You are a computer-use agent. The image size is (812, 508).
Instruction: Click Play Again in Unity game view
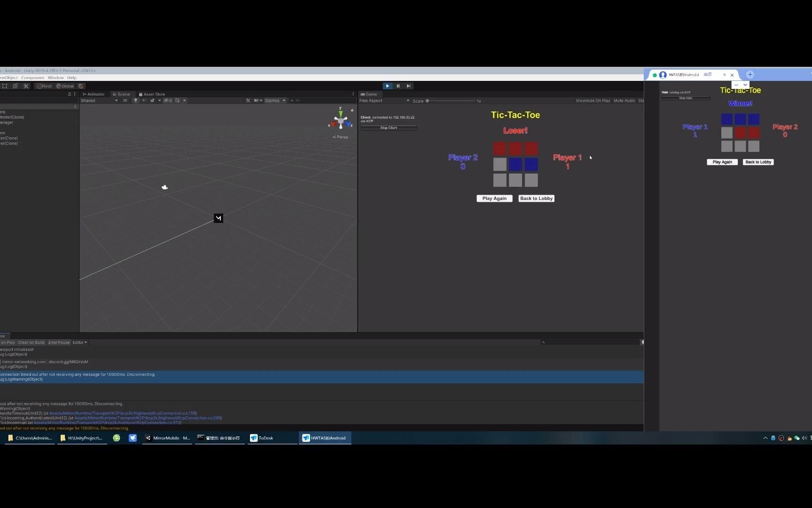pyautogui.click(x=494, y=198)
